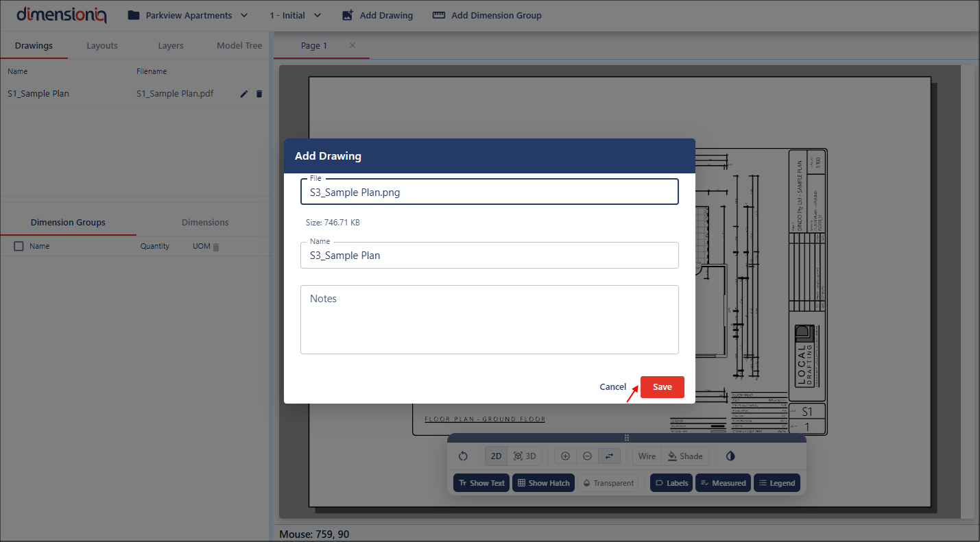The height and width of the screenshot is (542, 980).
Task: Click the zoom in plus icon
Action: 565,456
